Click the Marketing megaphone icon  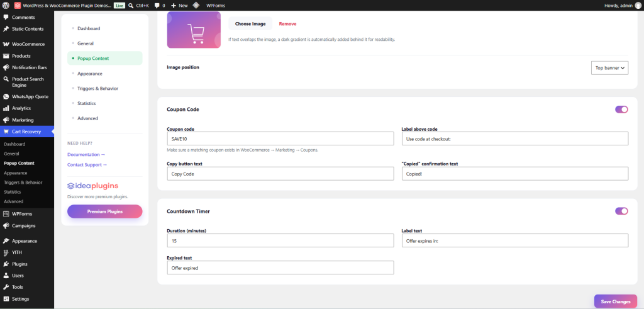[x=6, y=120]
